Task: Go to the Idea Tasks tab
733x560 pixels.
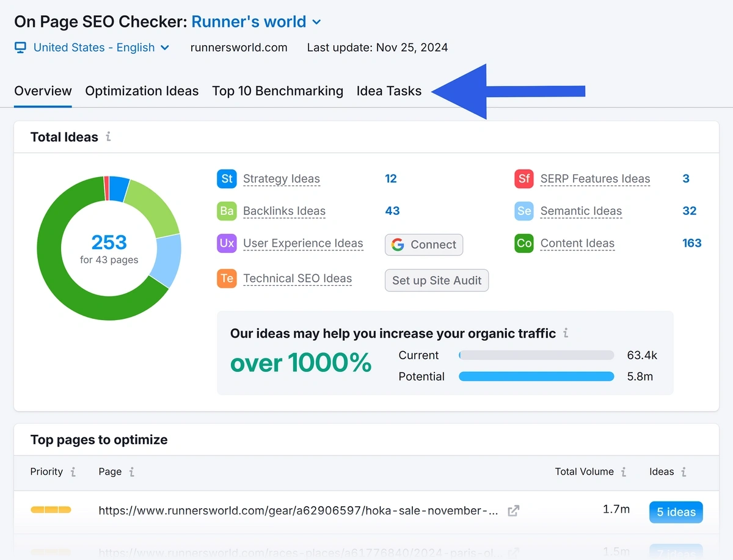Action: [388, 91]
